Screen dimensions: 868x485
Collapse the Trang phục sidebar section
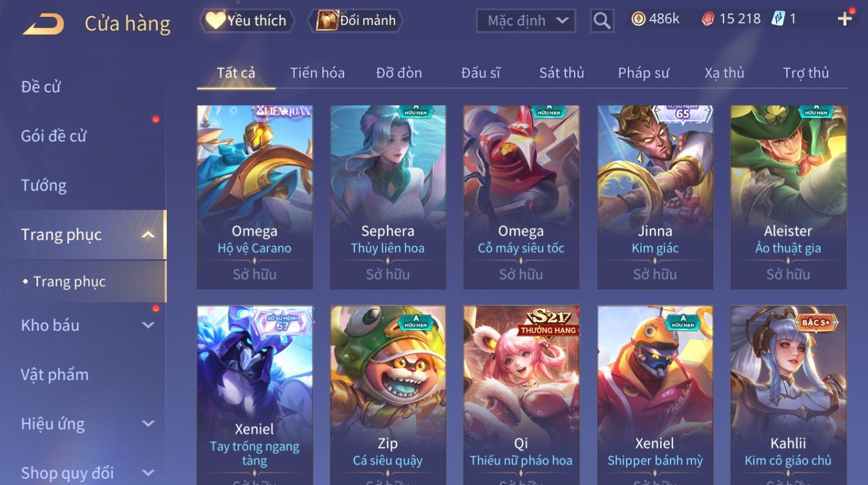[x=148, y=234]
